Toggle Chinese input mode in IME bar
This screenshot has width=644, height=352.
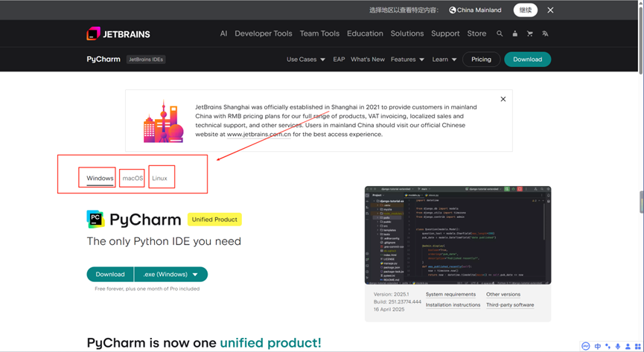click(598, 346)
